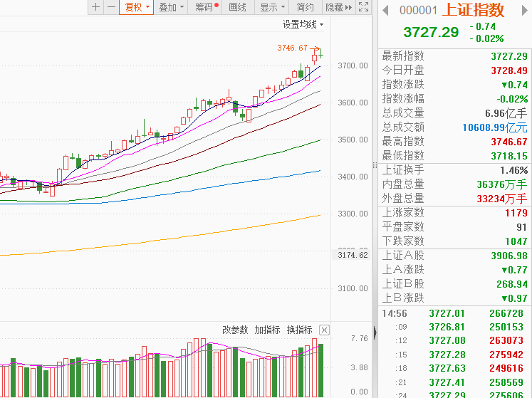Open the 复权 dropdown menu

[136, 7]
